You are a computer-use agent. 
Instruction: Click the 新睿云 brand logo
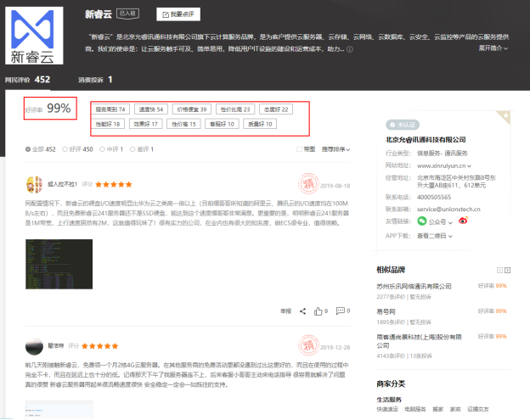(x=40, y=36)
